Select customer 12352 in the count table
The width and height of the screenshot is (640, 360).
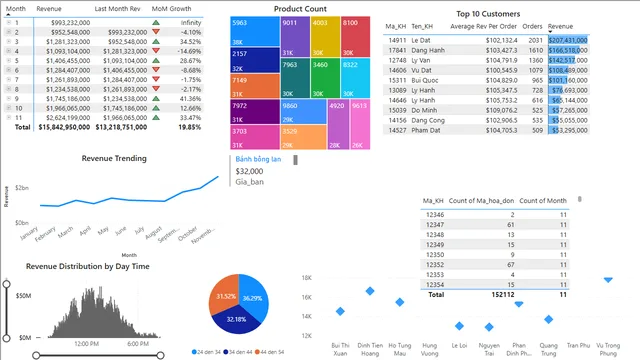(494, 264)
